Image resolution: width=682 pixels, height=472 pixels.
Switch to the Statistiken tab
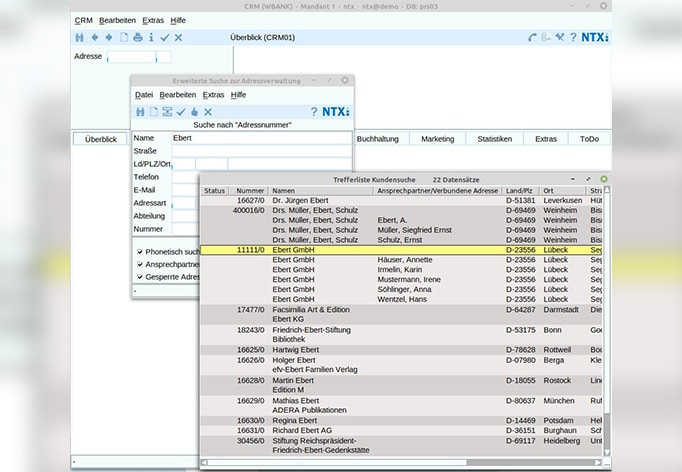[495, 139]
